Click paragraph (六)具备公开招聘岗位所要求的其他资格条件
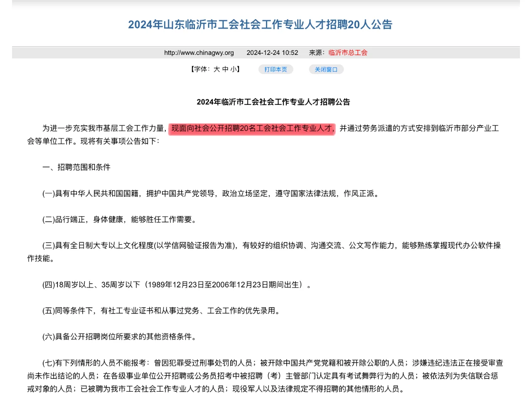532x408 pixels. tap(120, 337)
